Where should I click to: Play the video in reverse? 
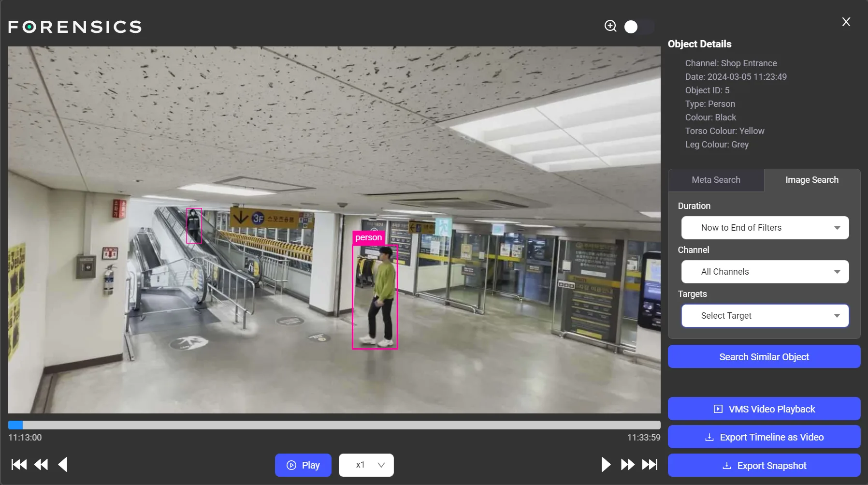63,465
